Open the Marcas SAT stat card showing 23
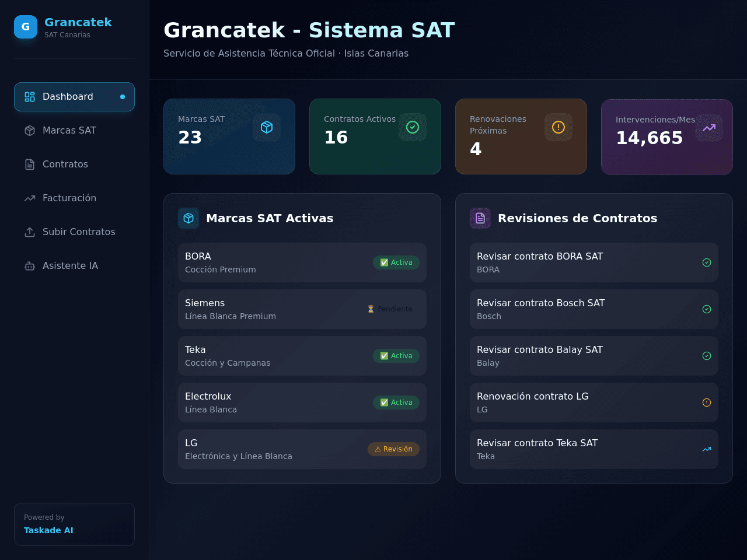The image size is (747, 560). point(229,136)
